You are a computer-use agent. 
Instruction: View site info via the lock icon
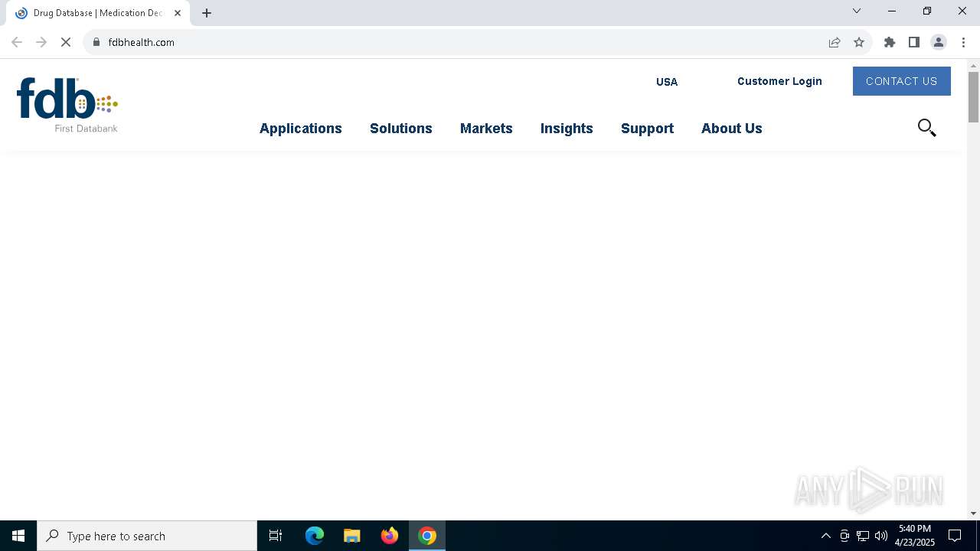96,42
